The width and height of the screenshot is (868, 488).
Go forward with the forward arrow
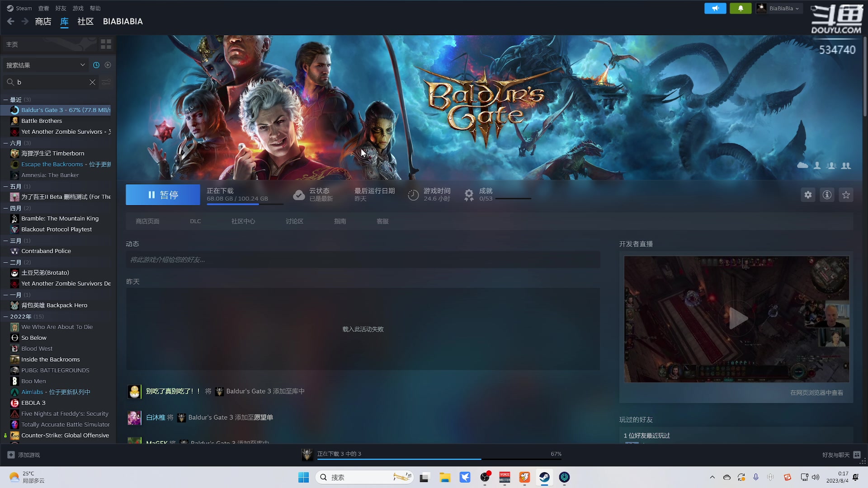25,21
